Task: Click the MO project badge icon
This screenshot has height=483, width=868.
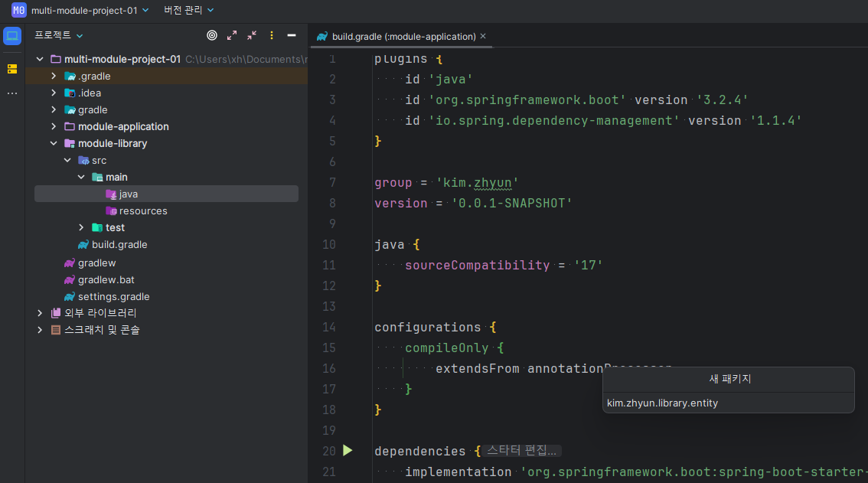Action: click(19, 10)
